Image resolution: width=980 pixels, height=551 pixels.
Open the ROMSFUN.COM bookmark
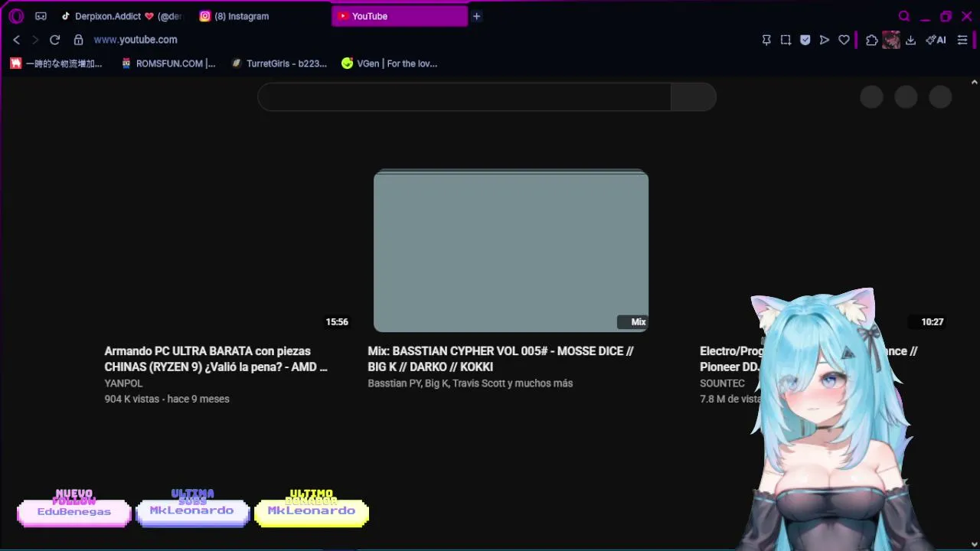pyautogui.click(x=168, y=64)
